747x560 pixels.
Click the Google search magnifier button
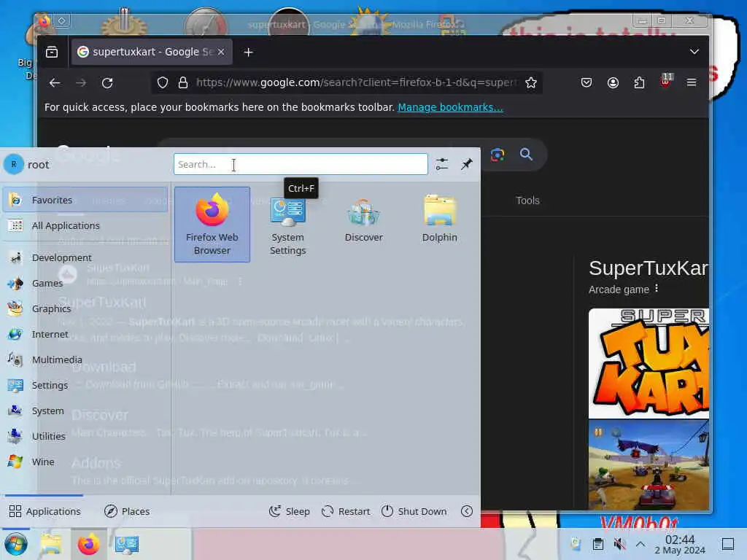pos(526,155)
